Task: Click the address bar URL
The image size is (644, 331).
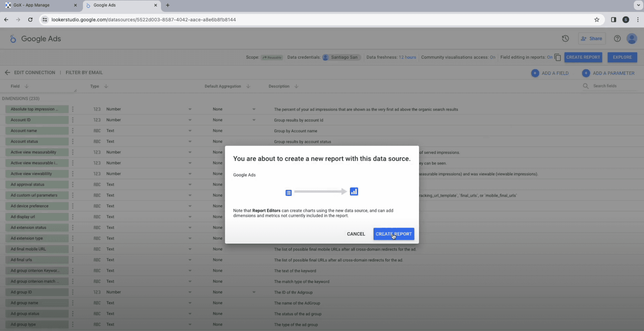Action: 144,20
